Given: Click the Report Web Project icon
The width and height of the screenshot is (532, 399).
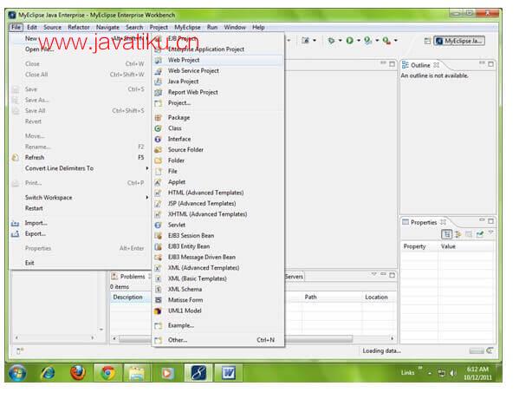Looking at the screenshot, I should pyautogui.click(x=158, y=92).
